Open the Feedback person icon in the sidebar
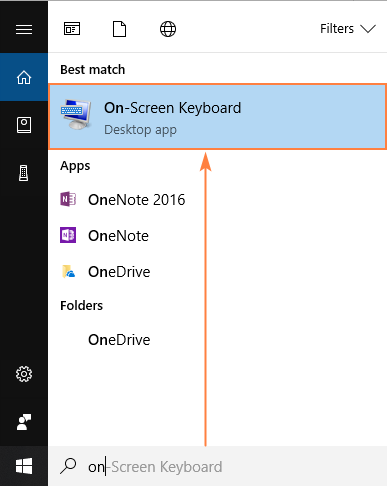The image size is (387, 486). (x=24, y=422)
